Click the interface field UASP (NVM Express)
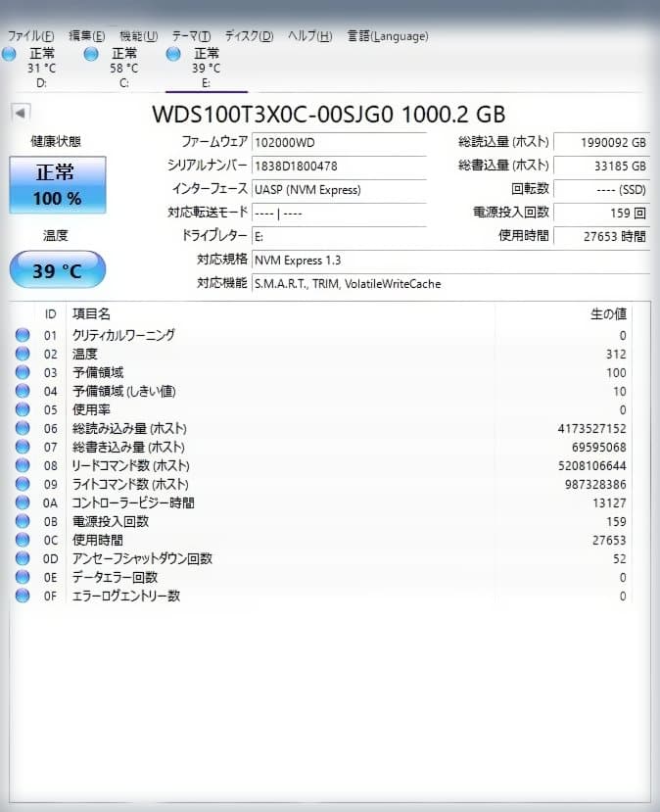660x812 pixels. pyautogui.click(x=339, y=190)
